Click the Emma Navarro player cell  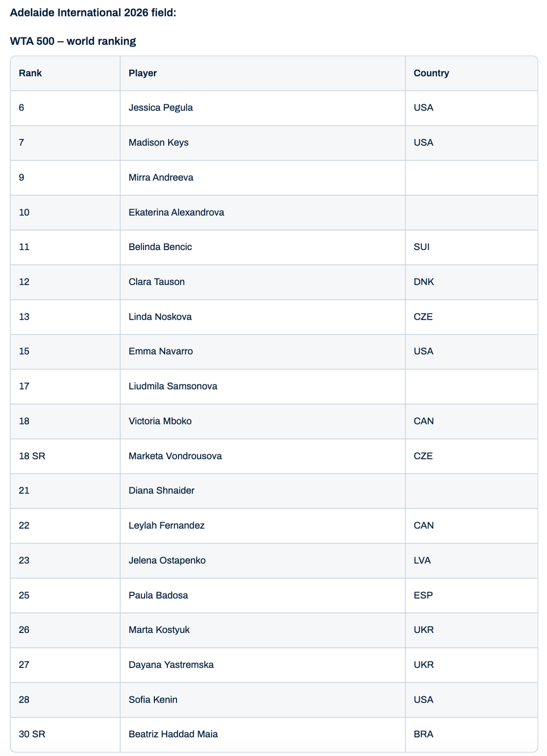tap(161, 351)
